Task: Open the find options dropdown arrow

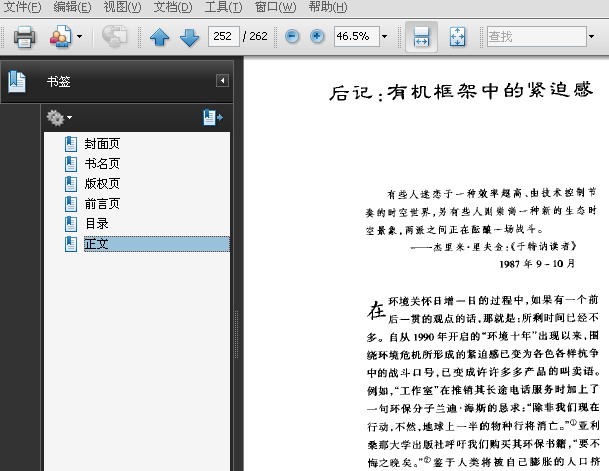Action: 590,37
